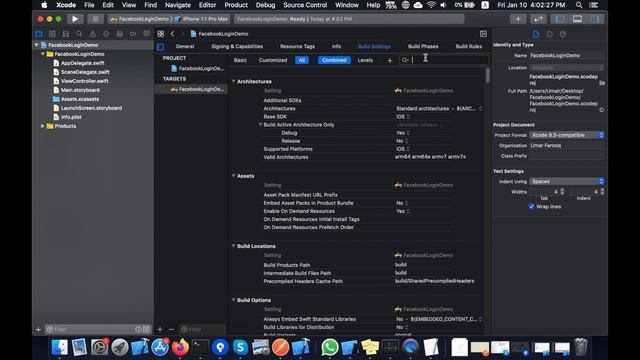Screen dimensions: 640x360
Task: Collapse the Build Locations section
Action: tap(233, 246)
